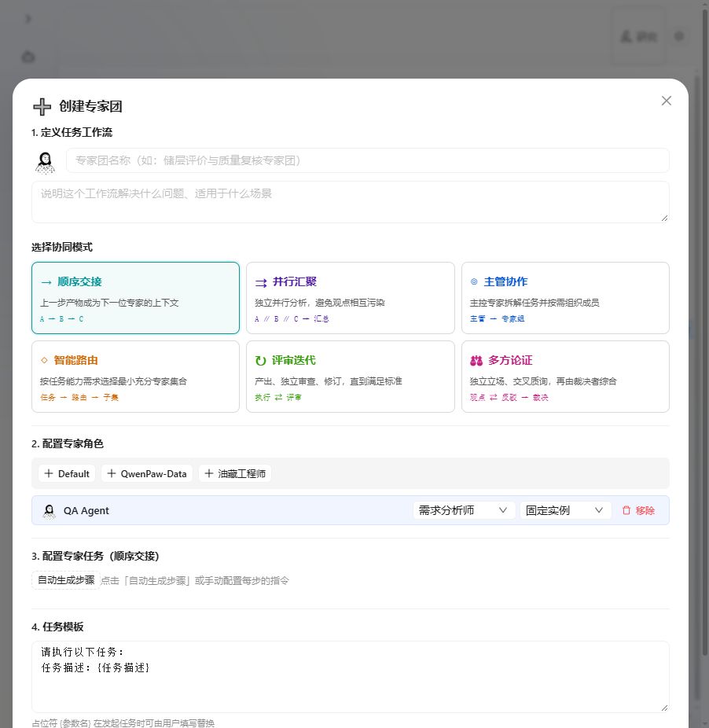
Task: Click the 多方论证 people icon
Action: [476, 361]
